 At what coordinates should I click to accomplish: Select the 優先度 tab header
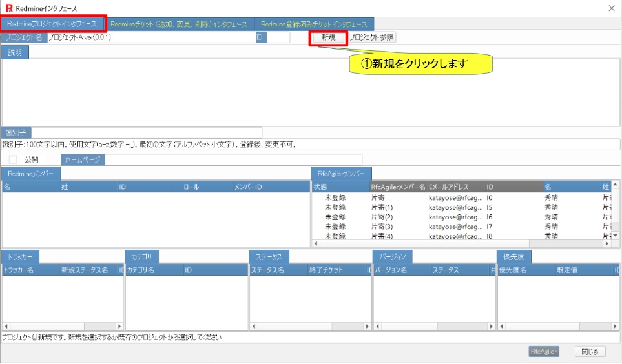(x=513, y=257)
